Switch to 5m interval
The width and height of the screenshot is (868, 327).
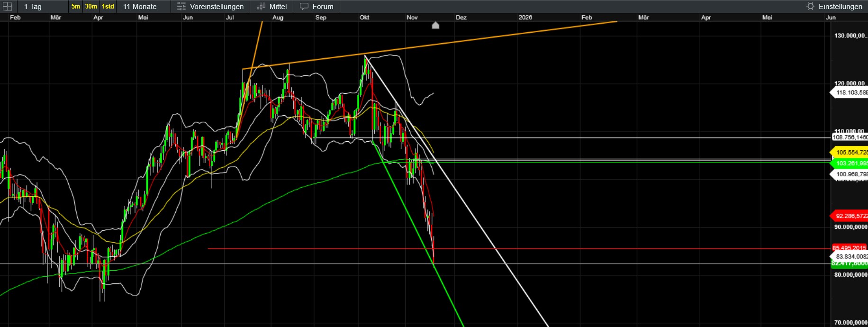tap(75, 6)
